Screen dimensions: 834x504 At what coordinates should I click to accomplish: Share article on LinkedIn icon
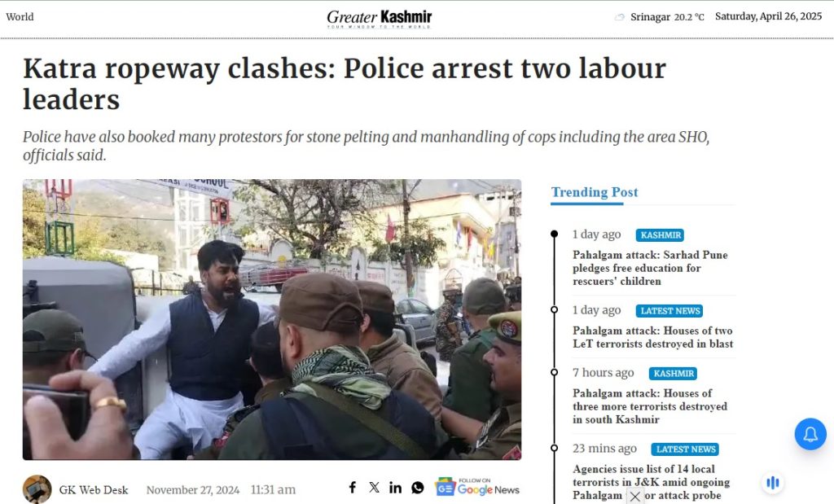click(395, 488)
